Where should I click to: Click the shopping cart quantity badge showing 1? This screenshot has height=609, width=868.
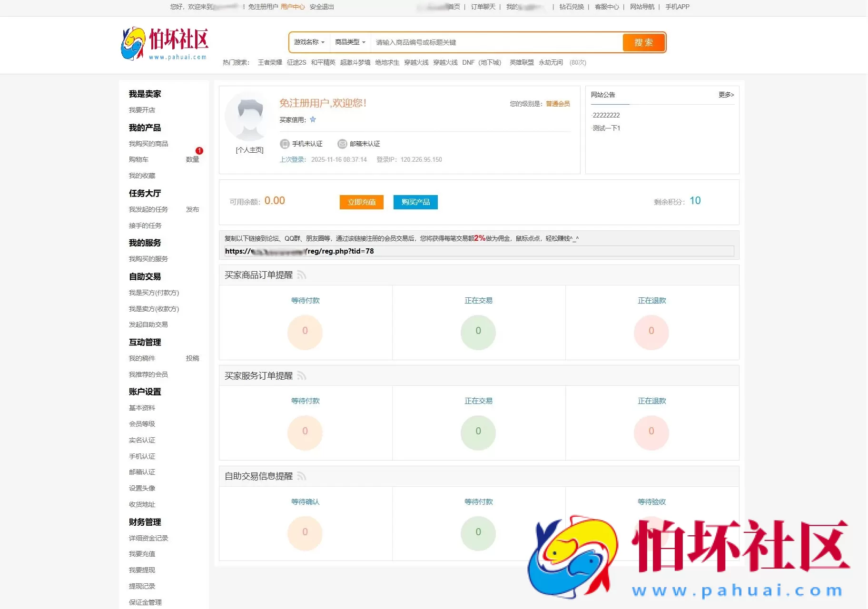200,151
